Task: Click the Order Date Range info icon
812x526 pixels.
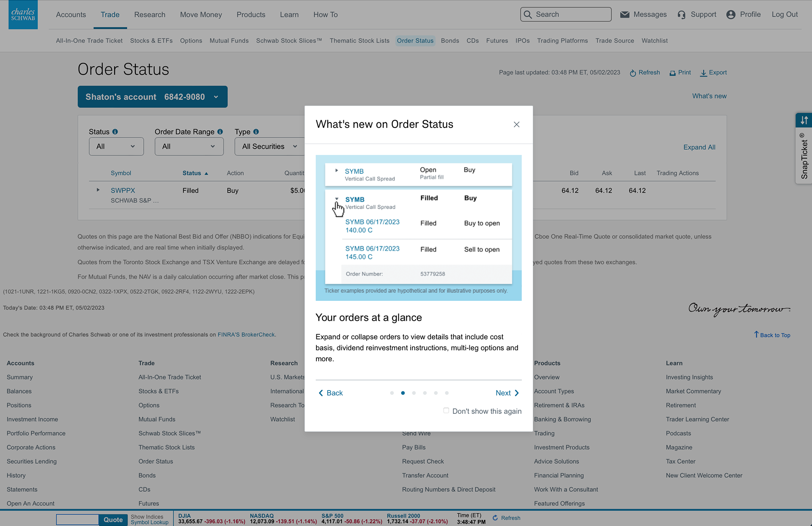Action: pyautogui.click(x=220, y=132)
